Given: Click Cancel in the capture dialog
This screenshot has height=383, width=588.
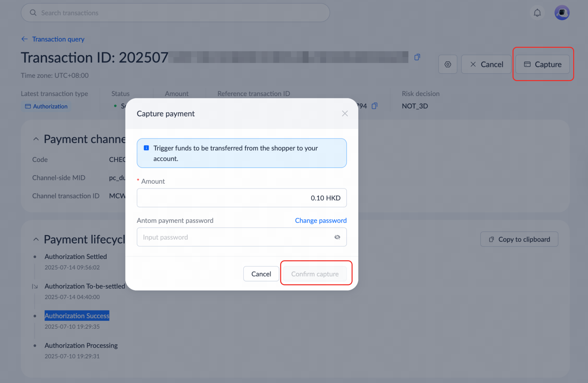Looking at the screenshot, I should point(261,274).
